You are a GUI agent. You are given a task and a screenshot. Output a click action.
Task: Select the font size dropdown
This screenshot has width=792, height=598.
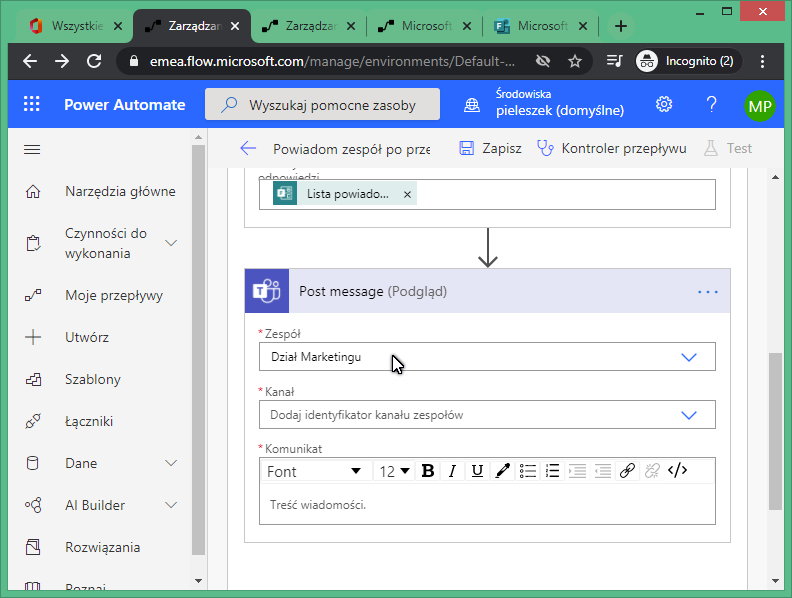[394, 471]
